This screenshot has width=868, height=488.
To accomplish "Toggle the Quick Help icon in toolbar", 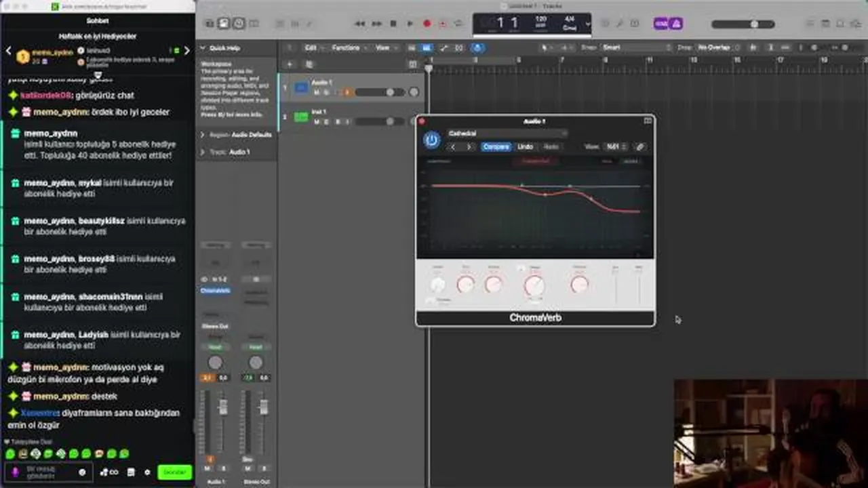I will pos(239,24).
